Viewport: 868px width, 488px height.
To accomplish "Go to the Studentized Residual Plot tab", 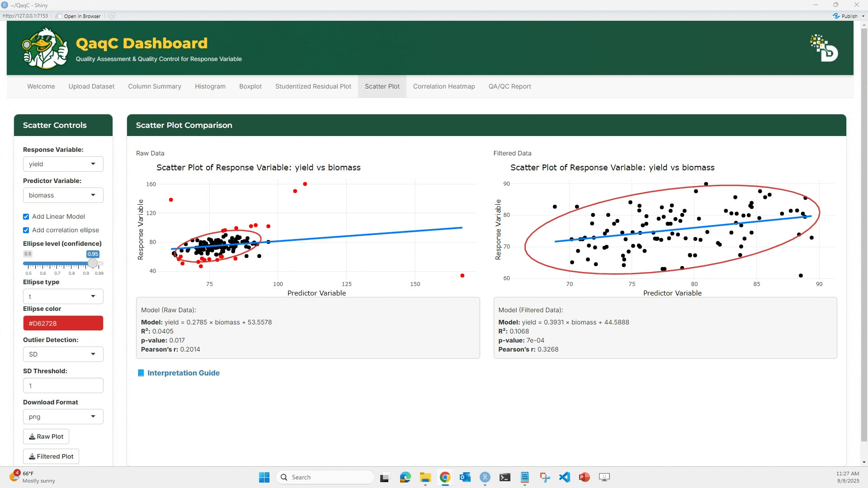I will pyautogui.click(x=313, y=86).
